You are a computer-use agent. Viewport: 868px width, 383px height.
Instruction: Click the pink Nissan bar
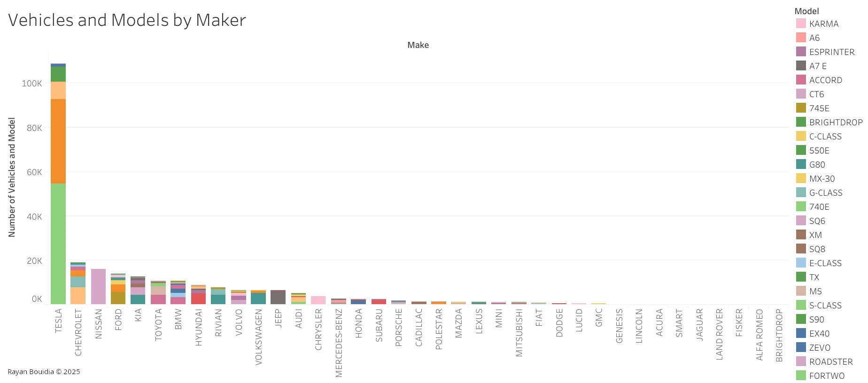tap(98, 286)
